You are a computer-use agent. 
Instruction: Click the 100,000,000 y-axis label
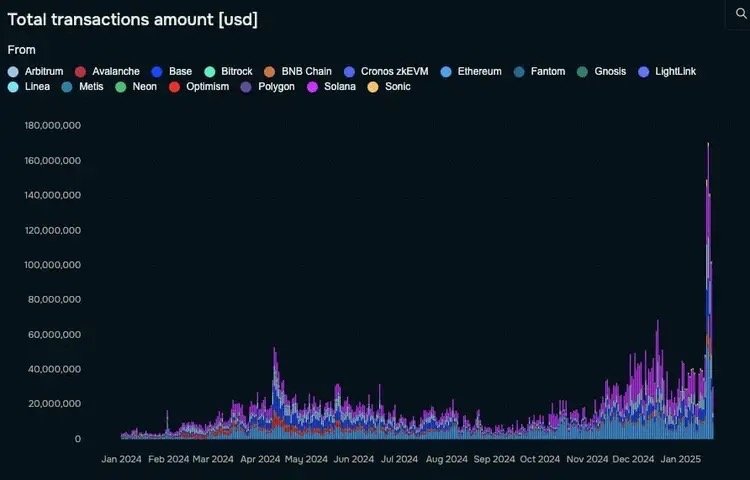tap(53, 265)
